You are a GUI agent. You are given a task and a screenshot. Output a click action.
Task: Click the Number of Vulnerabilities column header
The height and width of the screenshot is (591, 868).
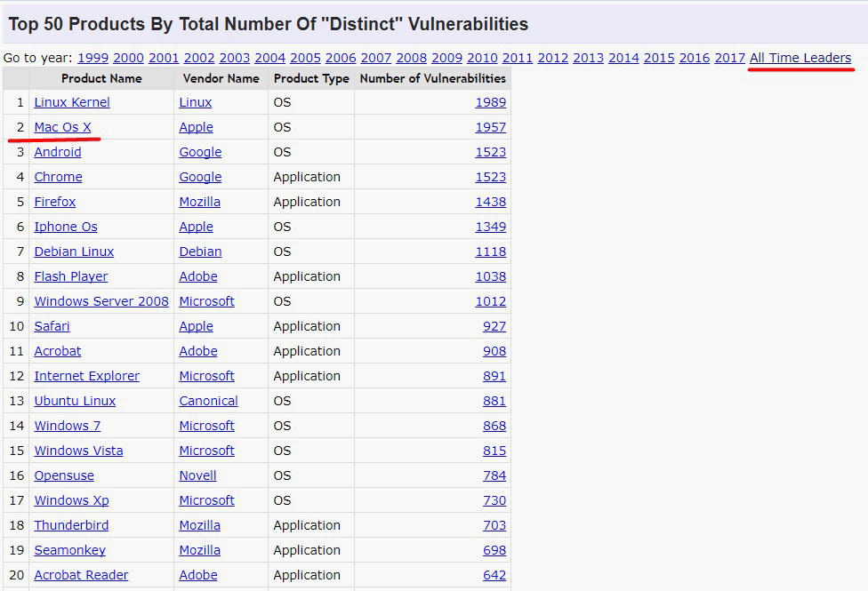(432, 78)
